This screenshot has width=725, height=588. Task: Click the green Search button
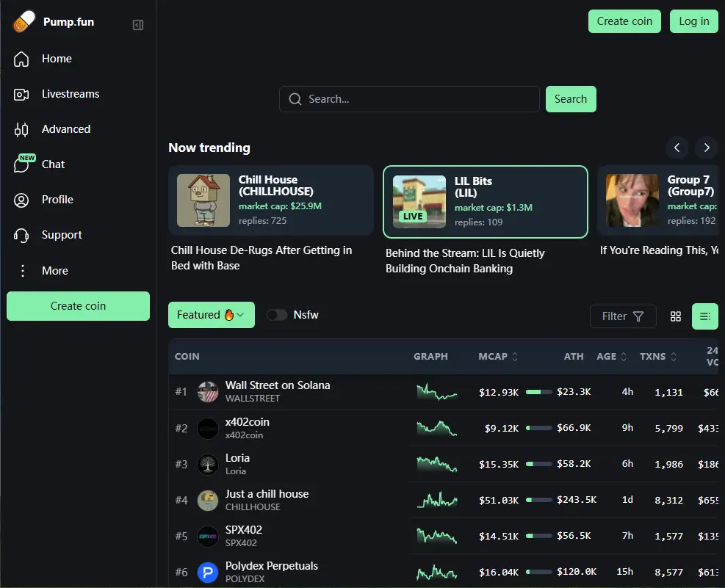pyautogui.click(x=571, y=99)
